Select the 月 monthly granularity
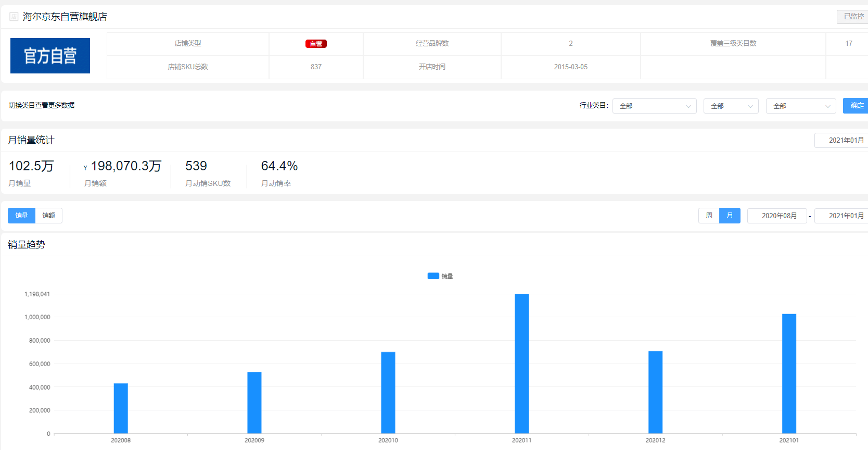This screenshot has width=868, height=450. (x=730, y=216)
